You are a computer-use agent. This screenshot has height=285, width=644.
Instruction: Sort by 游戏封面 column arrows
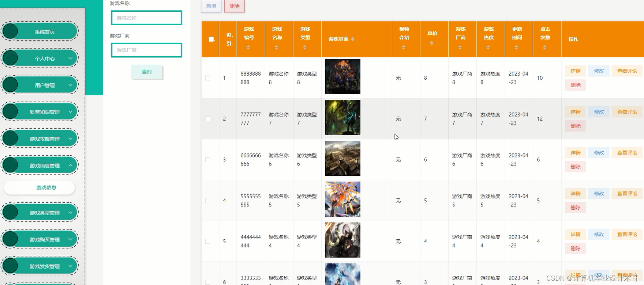tap(353, 39)
